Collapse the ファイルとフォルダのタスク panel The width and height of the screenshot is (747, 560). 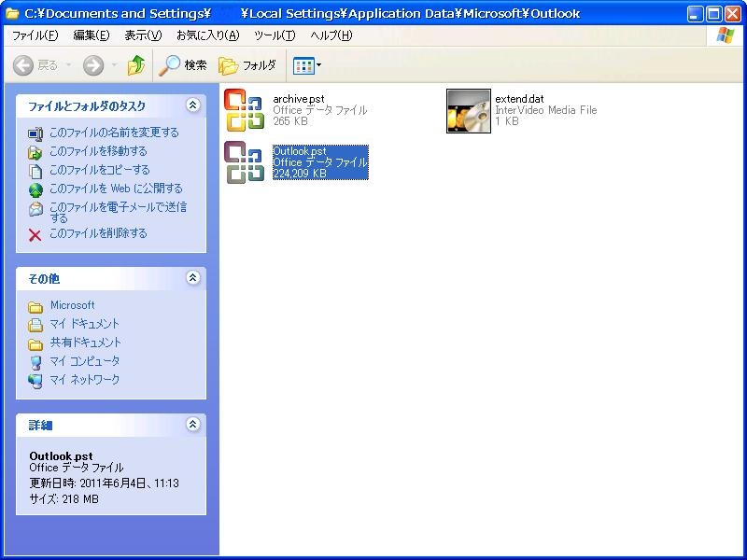click(192, 105)
